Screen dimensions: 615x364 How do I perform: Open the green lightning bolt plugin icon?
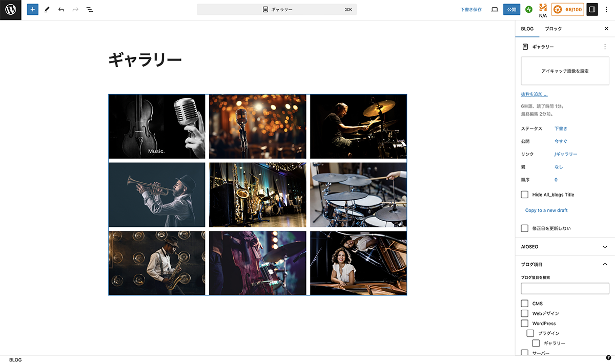click(529, 9)
